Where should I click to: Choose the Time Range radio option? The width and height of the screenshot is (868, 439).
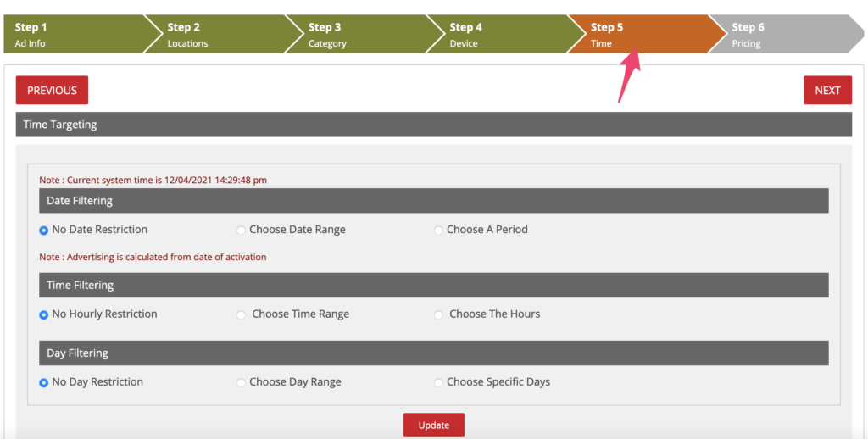tap(242, 314)
